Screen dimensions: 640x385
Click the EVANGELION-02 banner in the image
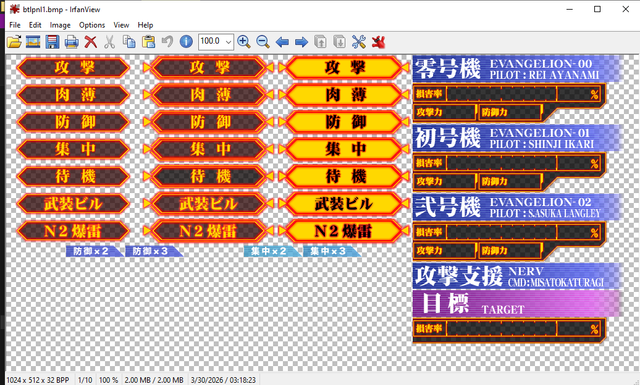click(517, 207)
